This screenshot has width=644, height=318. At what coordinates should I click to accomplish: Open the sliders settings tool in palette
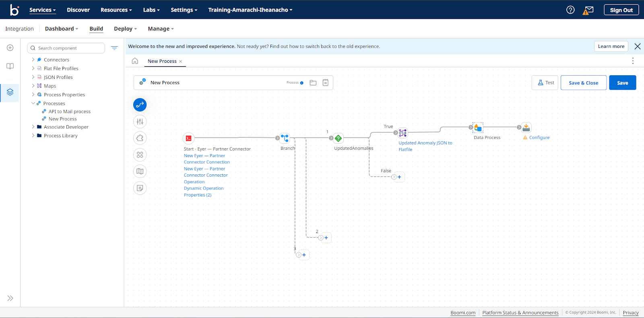140,122
